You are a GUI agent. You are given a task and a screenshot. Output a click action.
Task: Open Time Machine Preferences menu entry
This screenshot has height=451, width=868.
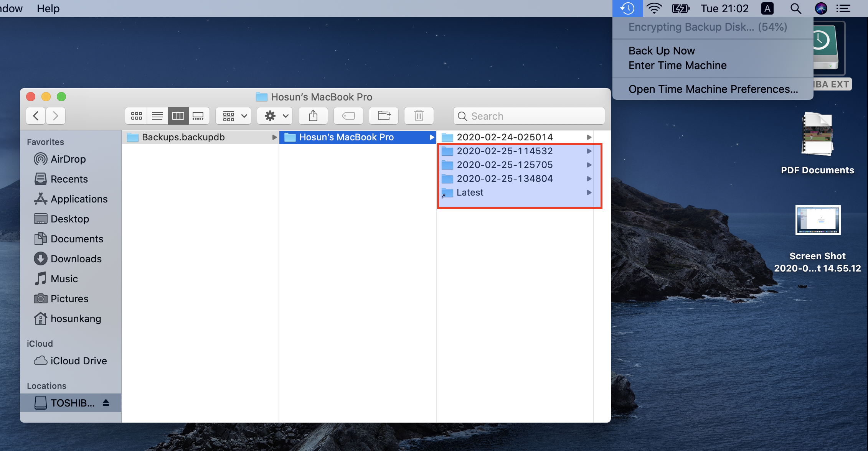click(713, 89)
